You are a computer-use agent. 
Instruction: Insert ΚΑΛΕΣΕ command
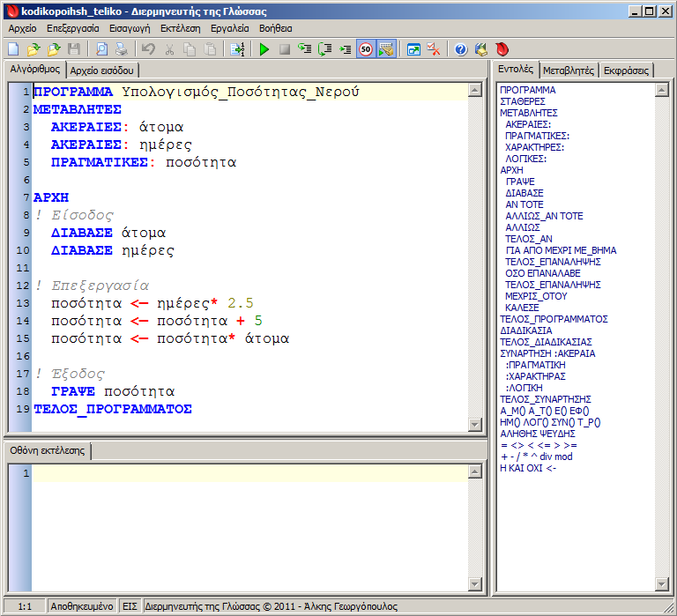coord(522,308)
